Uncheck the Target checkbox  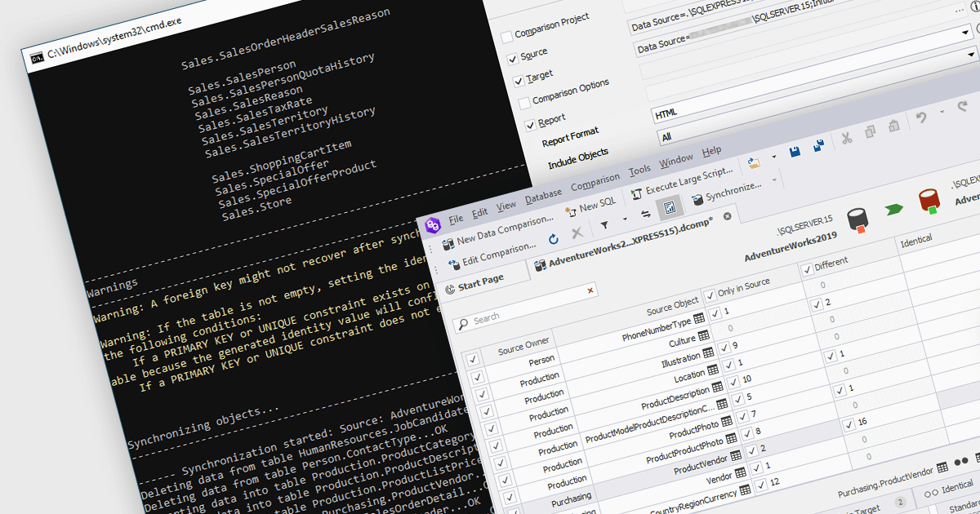click(x=518, y=82)
